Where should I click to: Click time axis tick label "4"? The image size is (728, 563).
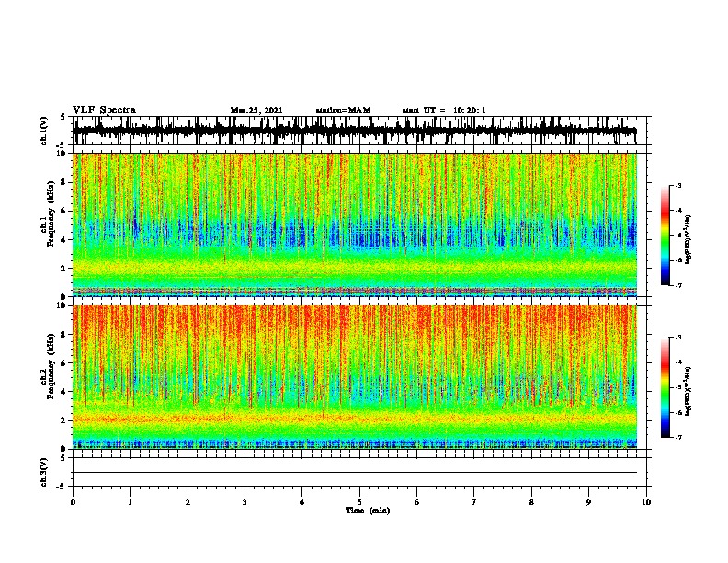(302, 502)
